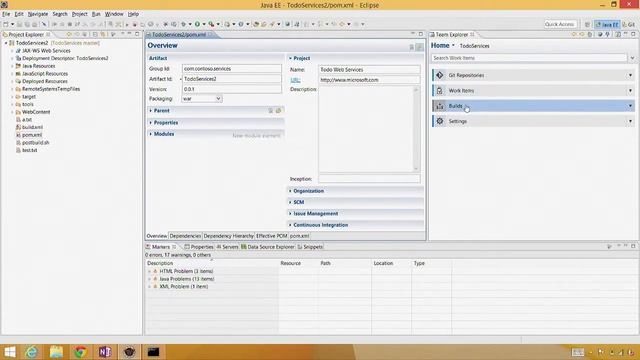Open OneNote from taskbar
Image resolution: width=640 pixels, height=360 pixels.
105,352
